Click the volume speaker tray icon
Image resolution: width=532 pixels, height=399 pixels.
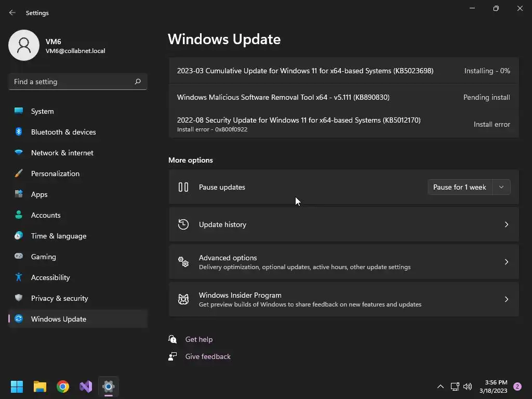[468, 387]
